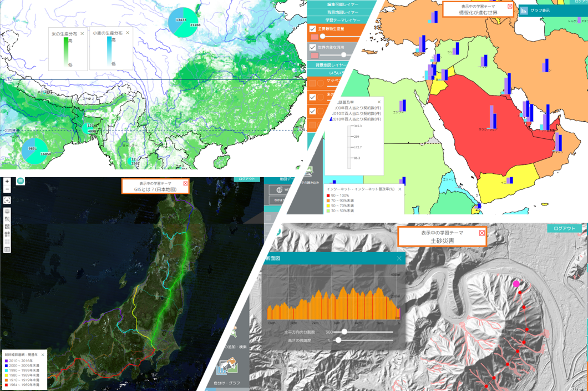Open the attribute table grid icon
This screenshot has height=391, width=588.
[7, 249]
